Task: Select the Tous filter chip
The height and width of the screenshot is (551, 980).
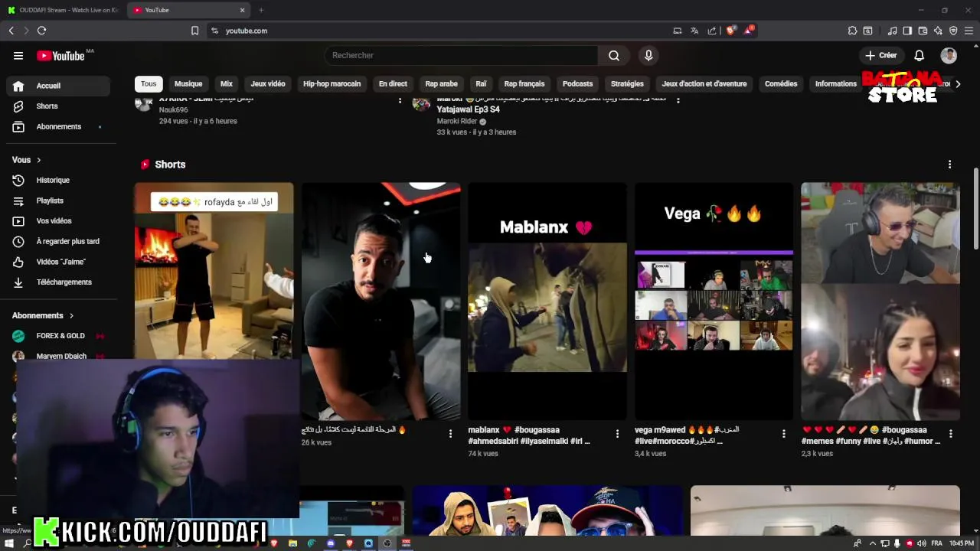Action: click(x=149, y=83)
